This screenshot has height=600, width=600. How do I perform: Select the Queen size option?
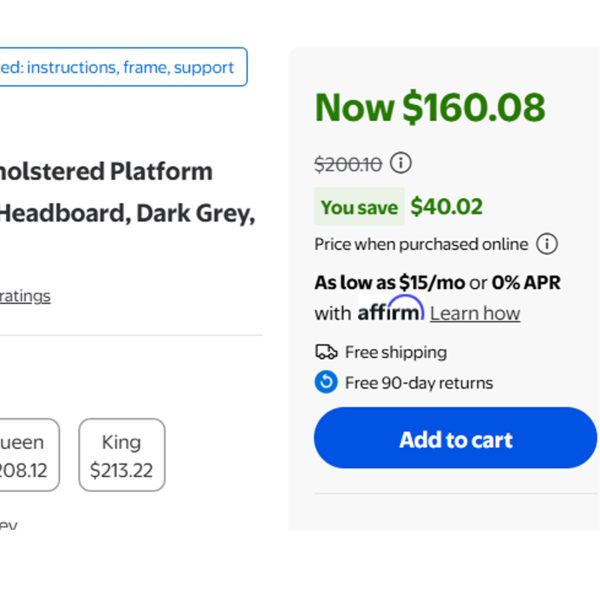pos(27,455)
